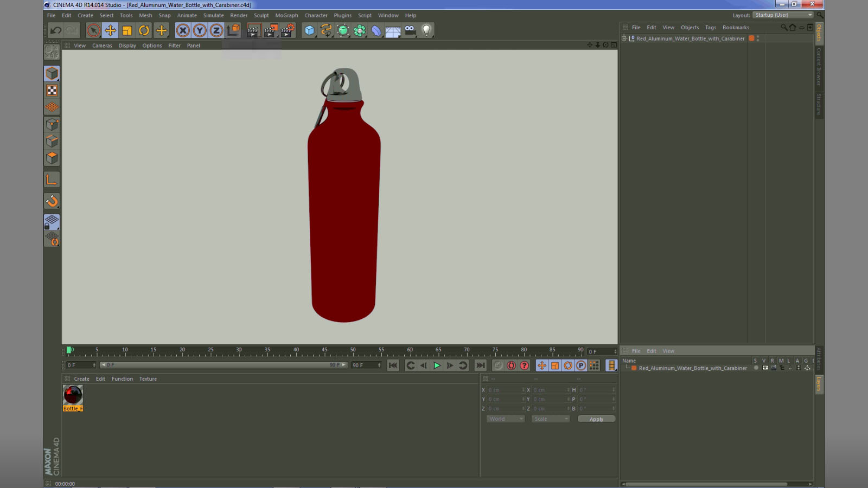The image size is (868, 488).
Task: Click the Undo arrow icon
Action: click(x=55, y=30)
